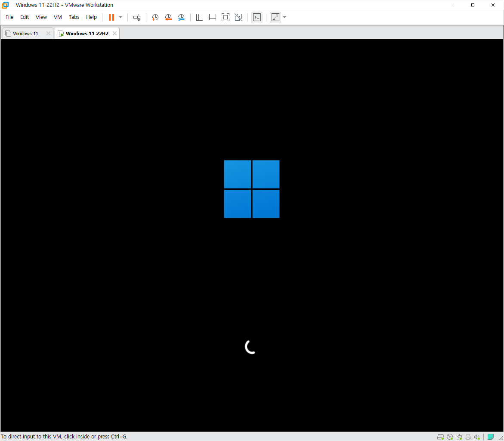Expand the power options dropdown arrow
This screenshot has width=504, height=441.
[121, 17]
